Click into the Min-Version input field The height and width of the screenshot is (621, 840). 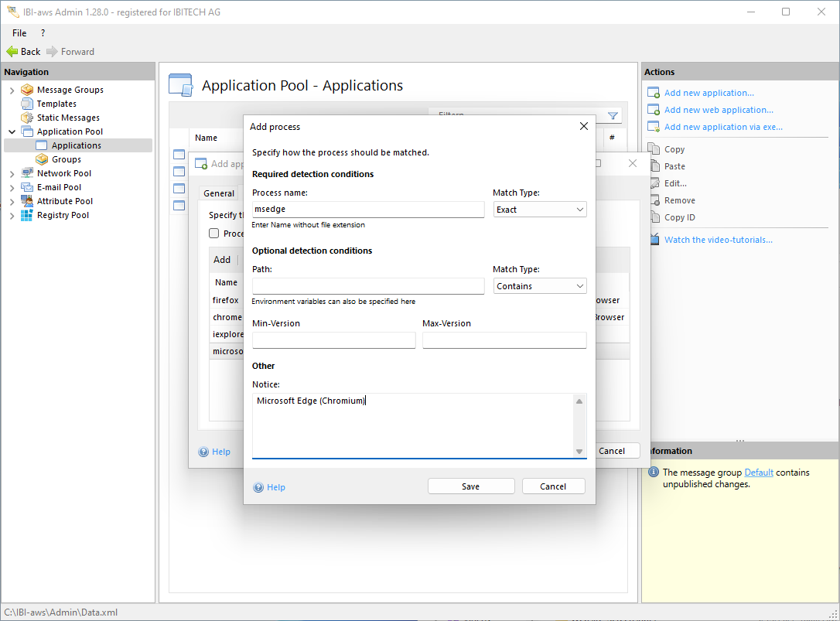coord(333,340)
